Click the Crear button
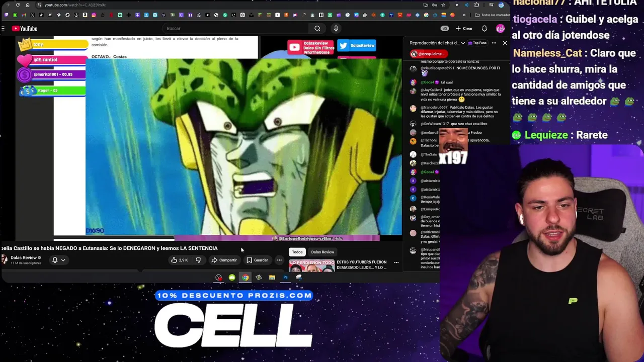The width and height of the screenshot is (644, 362). [464, 29]
